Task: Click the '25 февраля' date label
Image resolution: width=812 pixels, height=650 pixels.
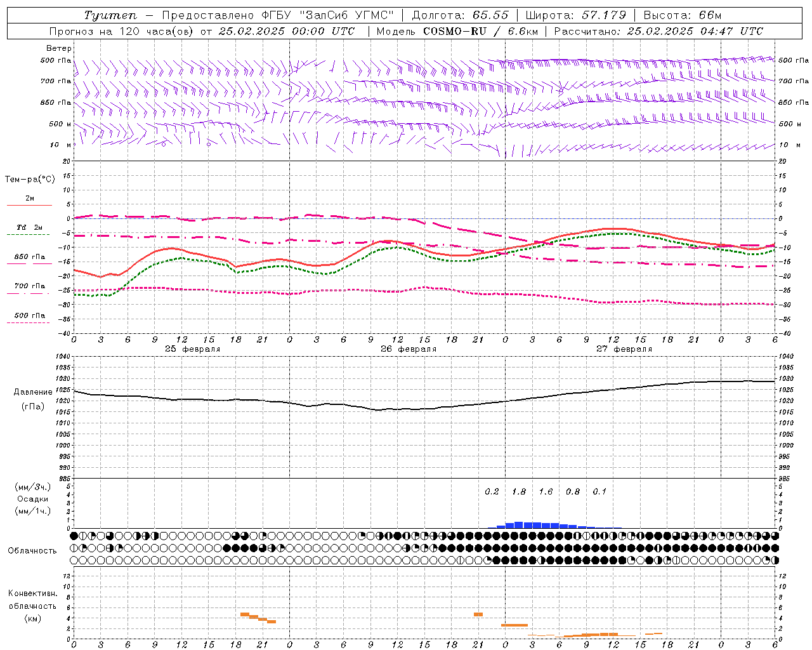Action: point(192,349)
